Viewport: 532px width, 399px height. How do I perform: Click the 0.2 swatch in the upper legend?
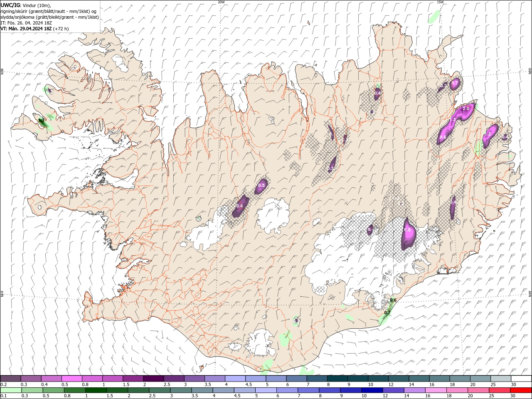pos(10,379)
